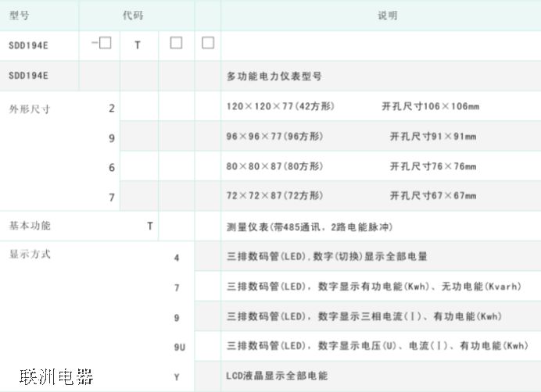Click size code 2 in the code column
Screen dimensions: 541x392
click(x=112, y=108)
